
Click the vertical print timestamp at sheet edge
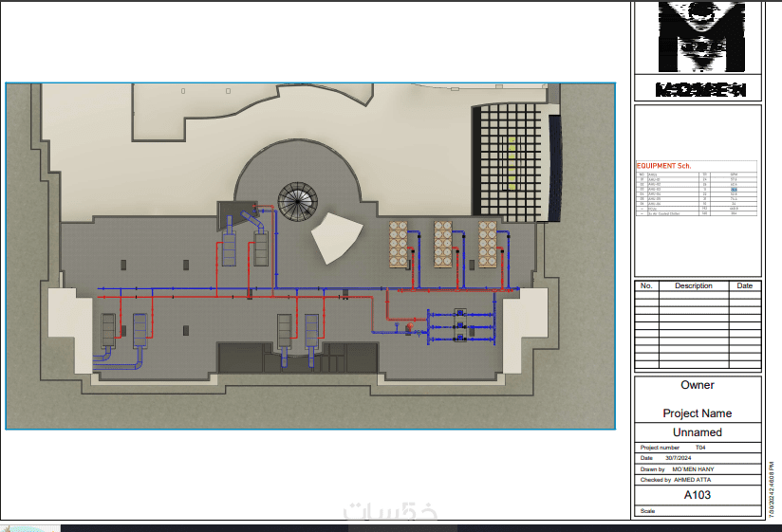[771, 489]
